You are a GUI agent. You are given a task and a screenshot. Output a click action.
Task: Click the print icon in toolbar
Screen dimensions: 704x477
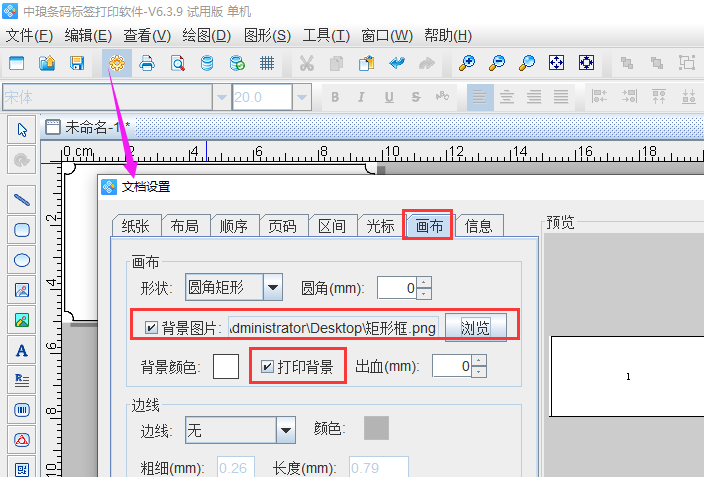147,63
